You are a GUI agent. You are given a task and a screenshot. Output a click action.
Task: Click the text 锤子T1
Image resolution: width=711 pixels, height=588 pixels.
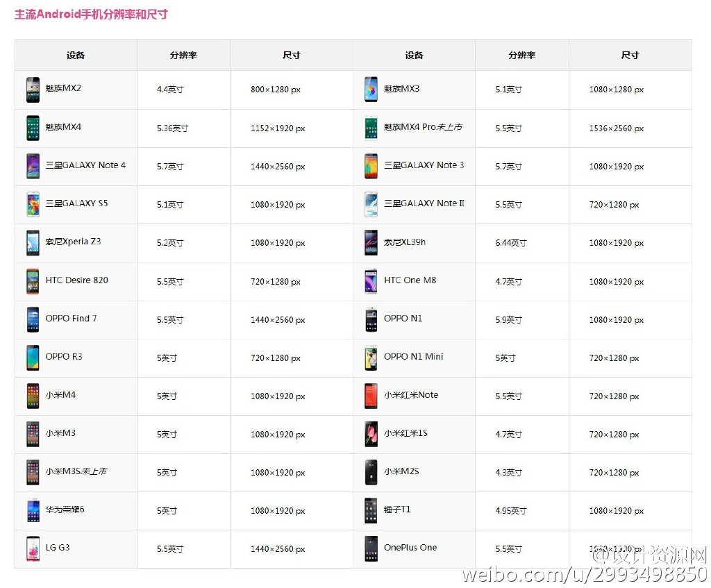397,510
